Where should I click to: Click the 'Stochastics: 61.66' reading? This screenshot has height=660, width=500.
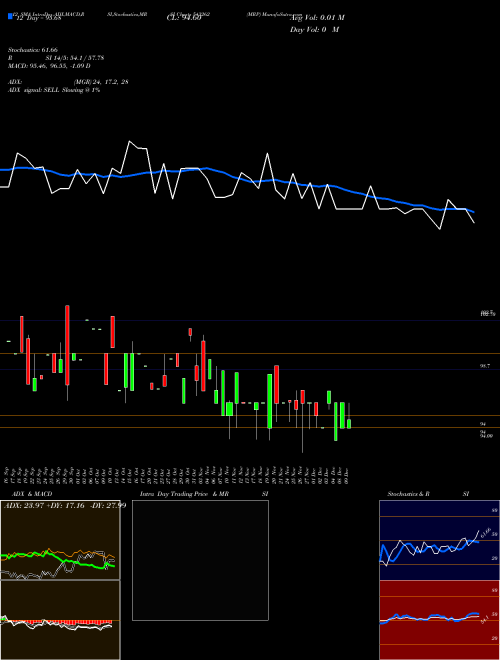(x=33, y=50)
